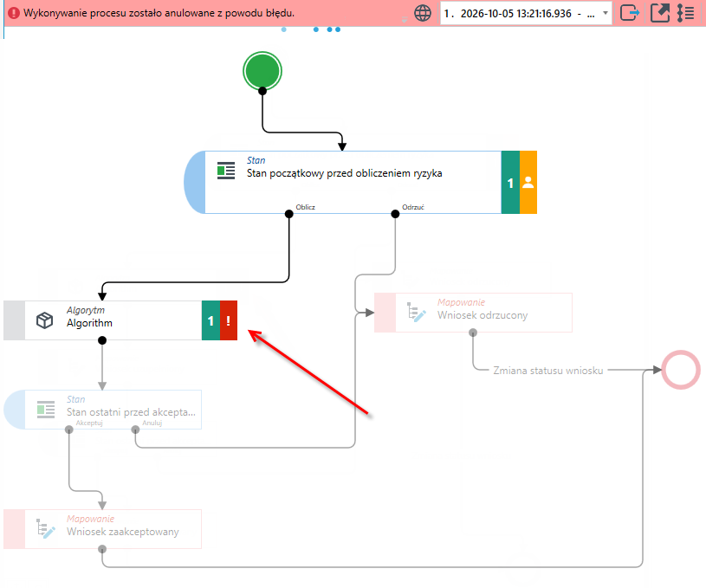Click the globe language icon
706x588 pixels.
pos(423,13)
